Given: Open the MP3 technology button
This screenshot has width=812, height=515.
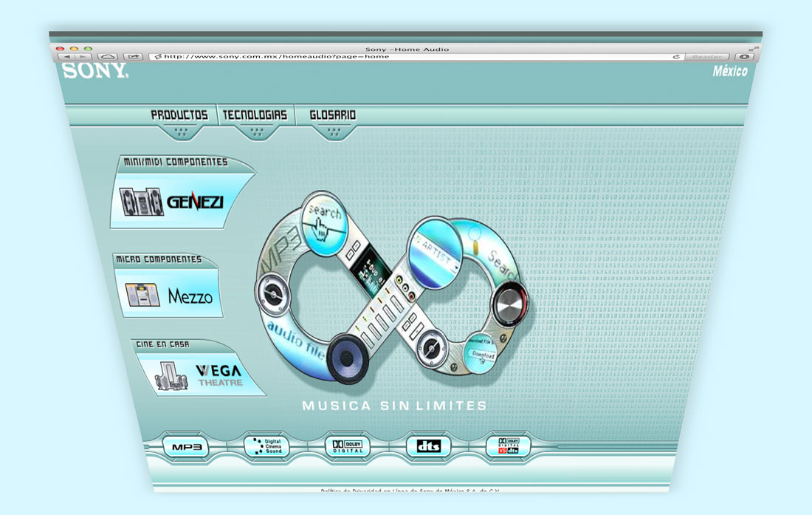Looking at the screenshot, I should pos(186,447).
